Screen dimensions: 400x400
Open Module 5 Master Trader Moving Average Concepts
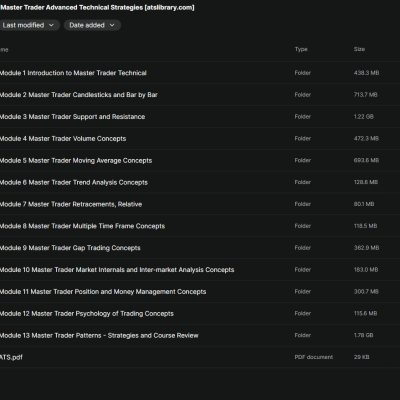(76, 161)
